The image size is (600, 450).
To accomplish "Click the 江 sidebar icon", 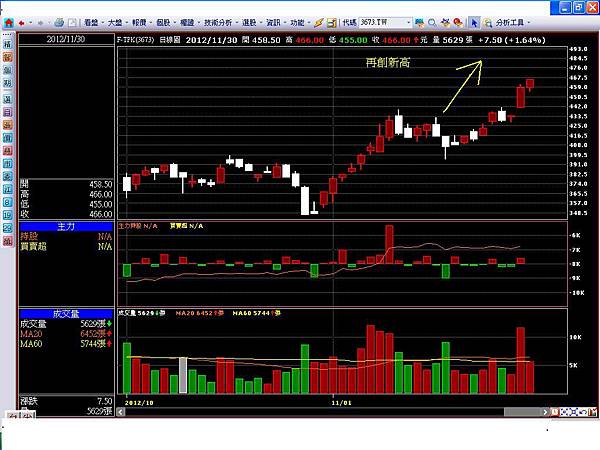I will coord(7,189).
